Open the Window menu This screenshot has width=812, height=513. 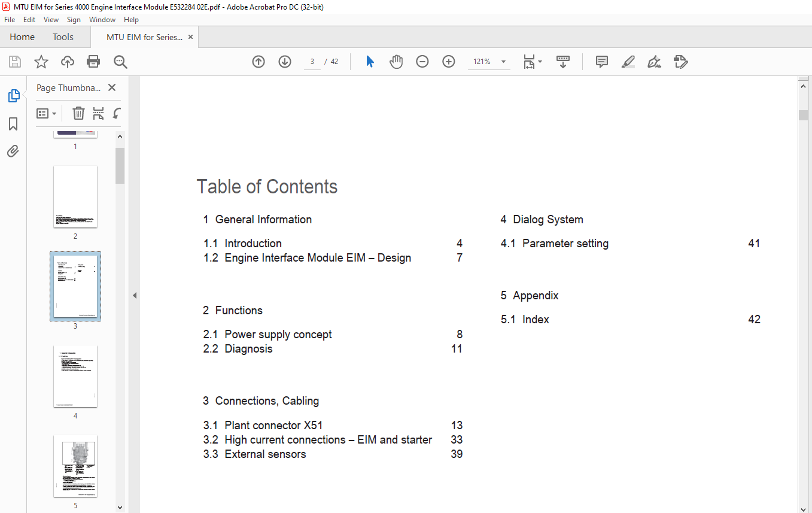click(x=102, y=20)
